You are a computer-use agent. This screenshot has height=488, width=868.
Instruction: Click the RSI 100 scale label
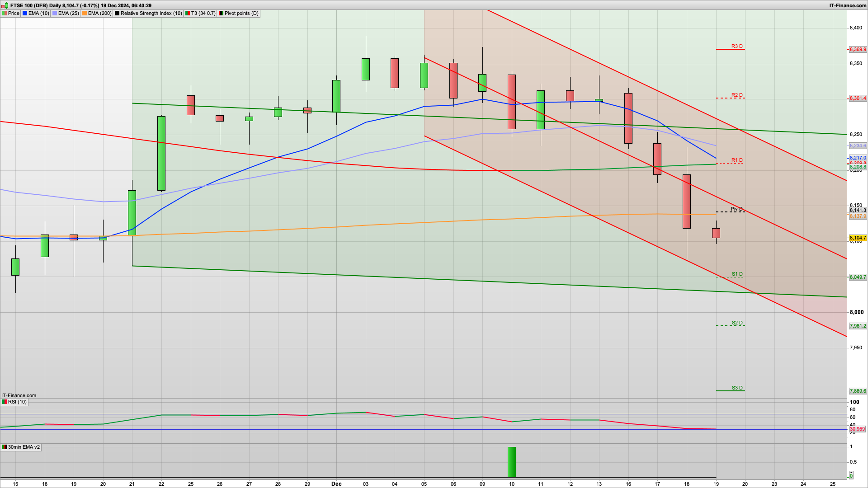[854, 402]
